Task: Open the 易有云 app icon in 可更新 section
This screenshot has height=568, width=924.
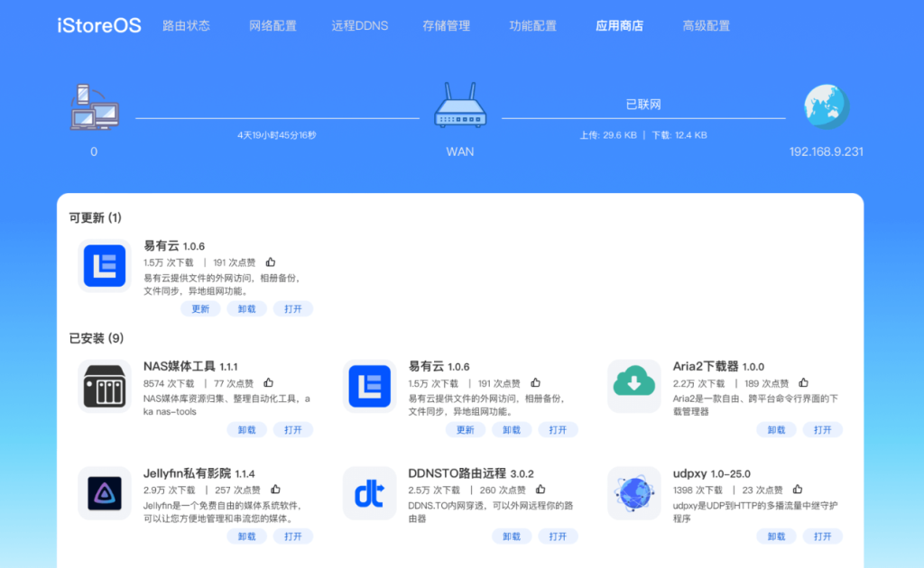Action: click(104, 266)
